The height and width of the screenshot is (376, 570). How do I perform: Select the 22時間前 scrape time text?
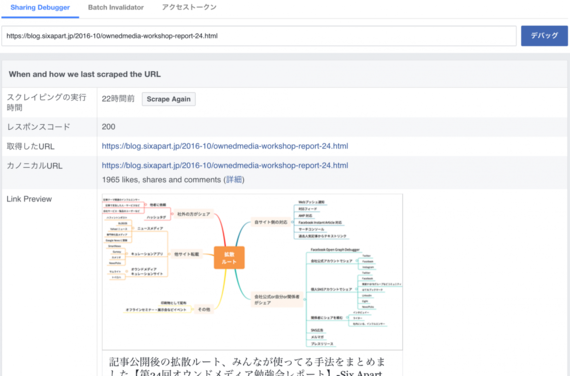click(x=118, y=99)
